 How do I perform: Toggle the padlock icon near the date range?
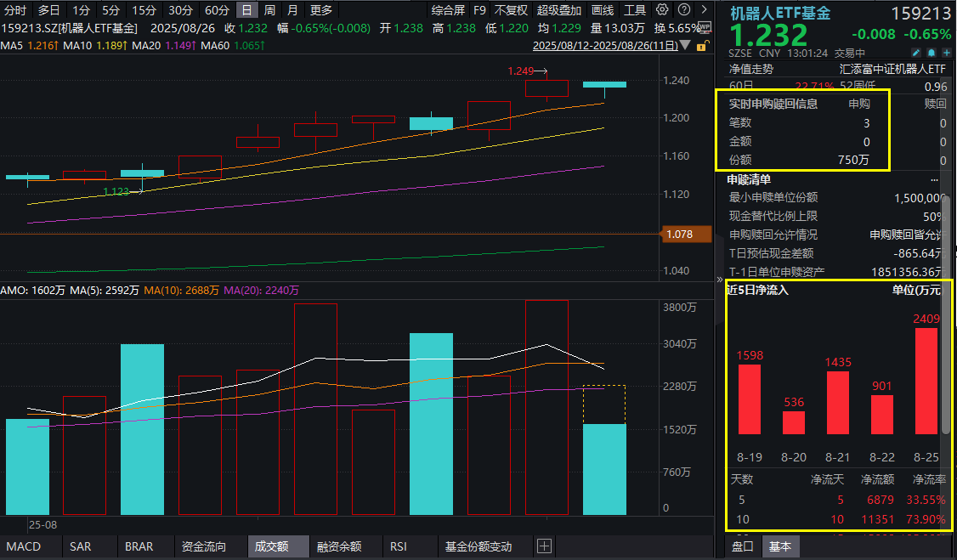(701, 47)
